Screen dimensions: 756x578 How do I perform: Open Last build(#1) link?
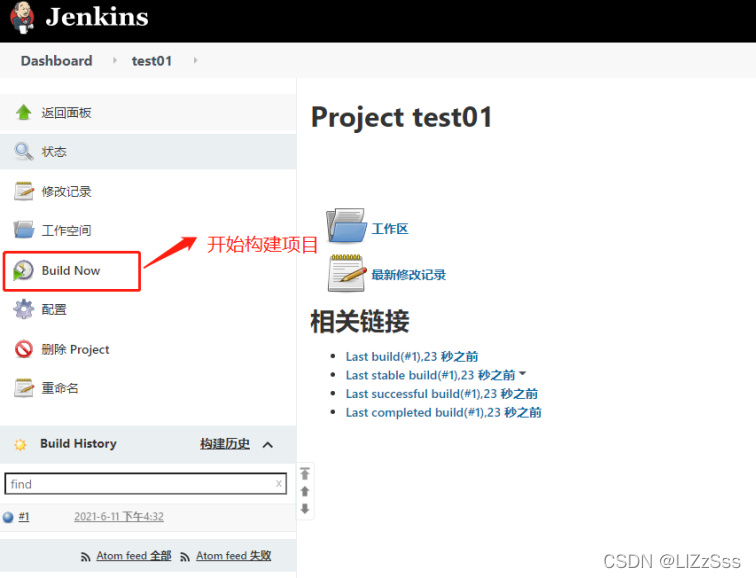tap(412, 357)
